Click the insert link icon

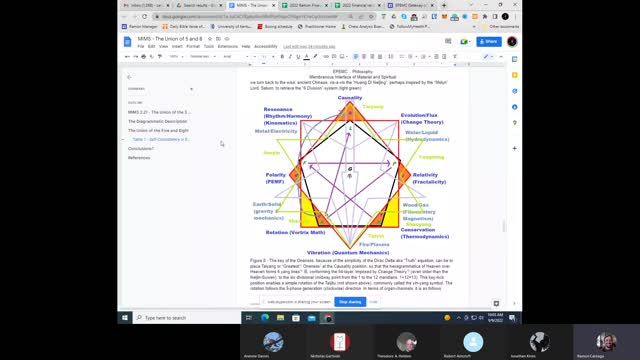tap(326, 57)
